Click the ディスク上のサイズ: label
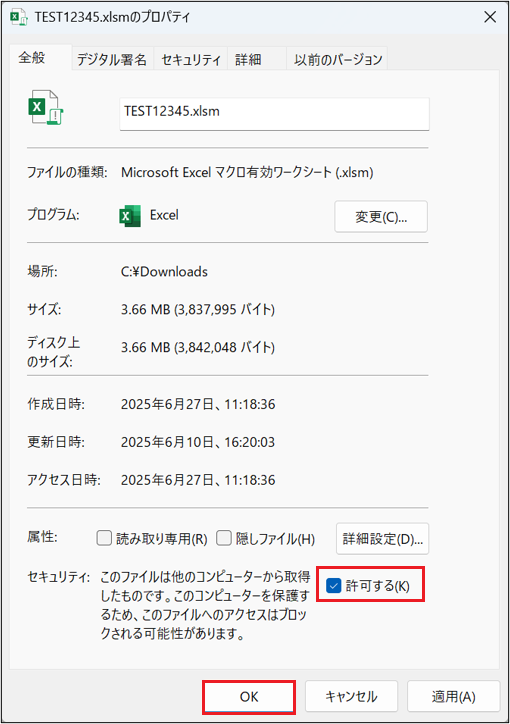This screenshot has height=724, width=510. click(x=54, y=351)
